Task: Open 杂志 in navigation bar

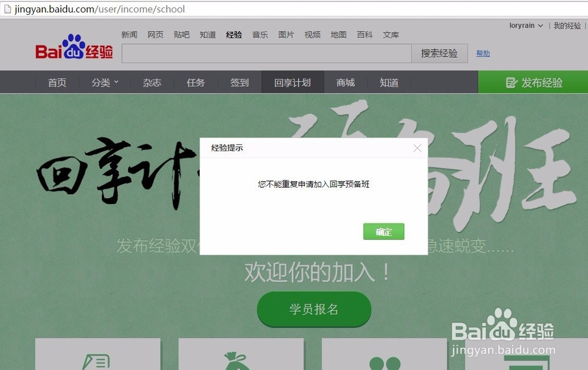Action: tap(152, 82)
